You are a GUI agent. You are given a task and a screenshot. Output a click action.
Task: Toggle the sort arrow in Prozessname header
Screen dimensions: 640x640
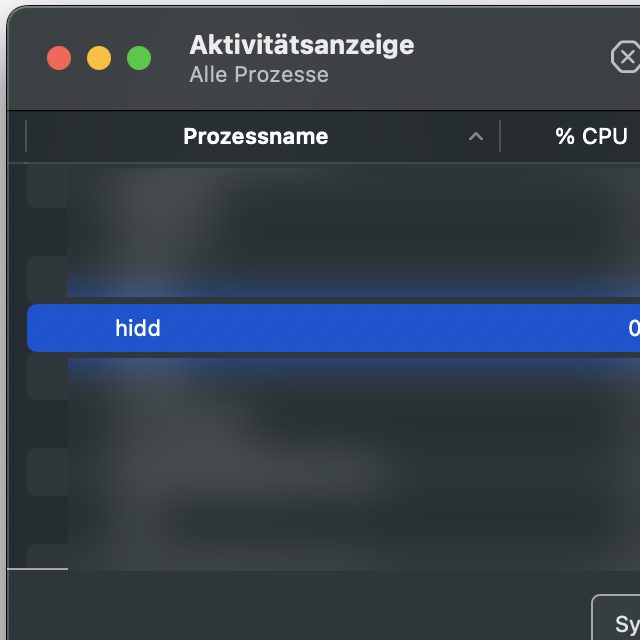click(476, 137)
